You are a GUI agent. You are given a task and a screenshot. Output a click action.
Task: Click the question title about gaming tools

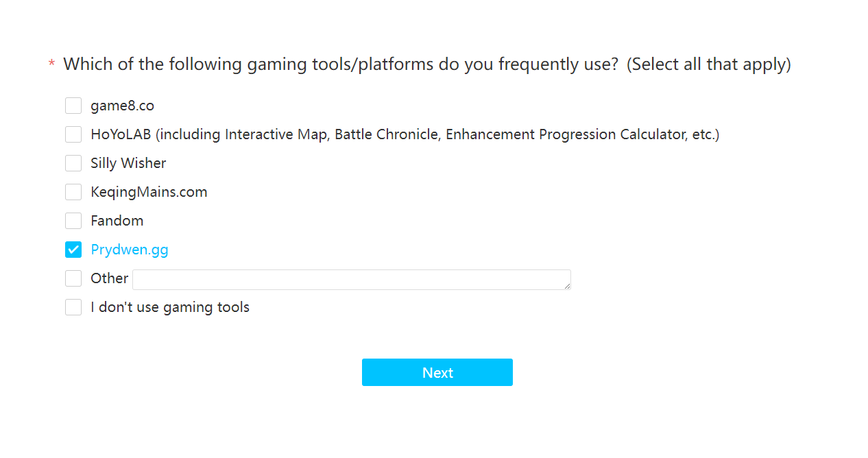tap(427, 64)
